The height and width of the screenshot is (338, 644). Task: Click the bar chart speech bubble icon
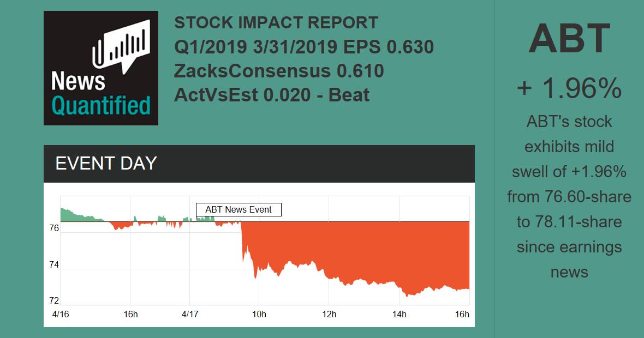(x=122, y=45)
